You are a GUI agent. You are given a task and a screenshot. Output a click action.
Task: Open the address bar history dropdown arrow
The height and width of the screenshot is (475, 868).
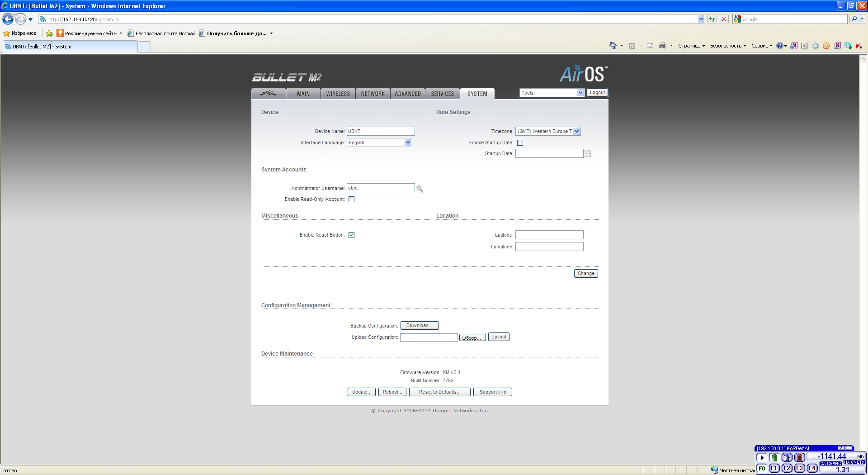pos(701,19)
